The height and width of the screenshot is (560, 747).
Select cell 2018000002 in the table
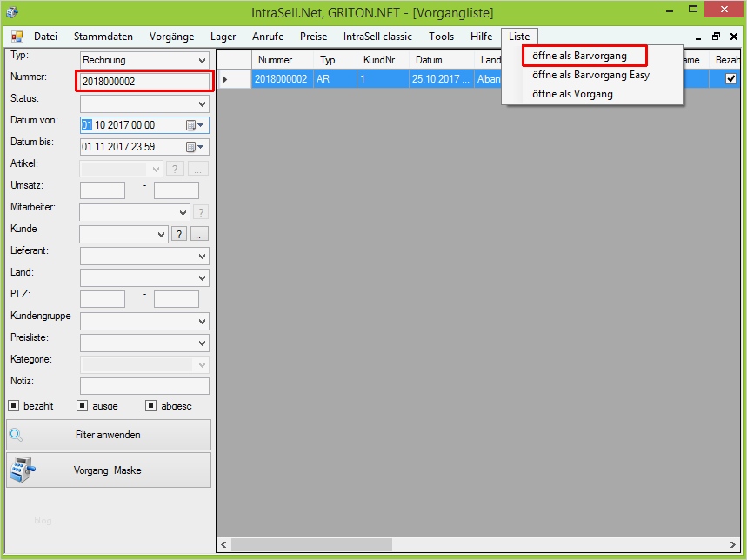click(x=283, y=79)
